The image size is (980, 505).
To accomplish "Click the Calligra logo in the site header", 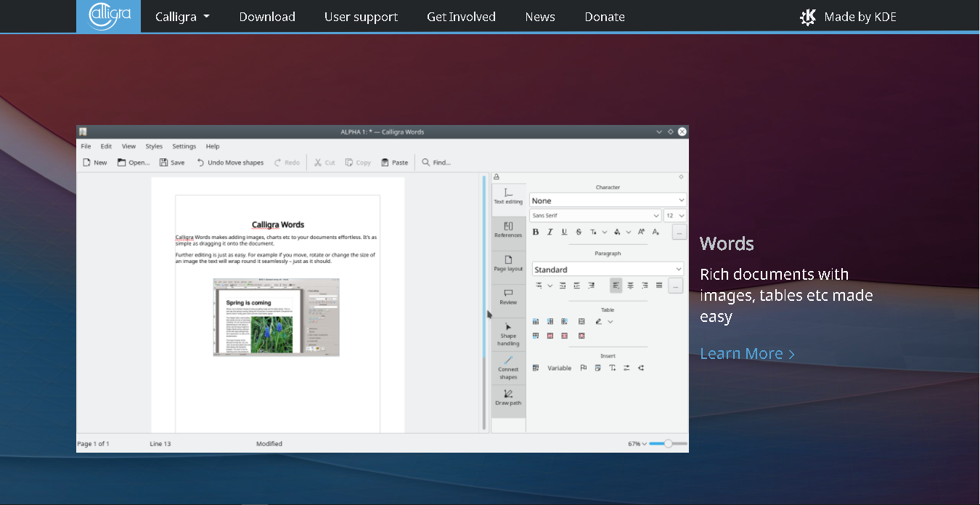I will point(108,16).
